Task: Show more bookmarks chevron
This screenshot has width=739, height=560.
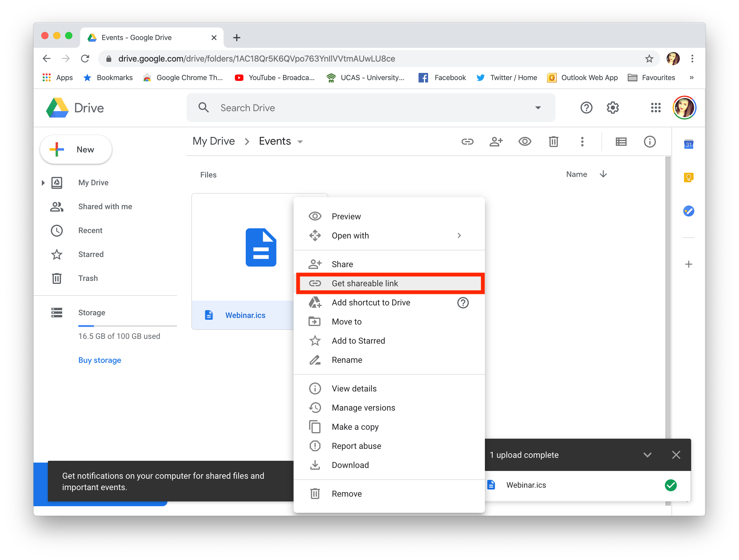Action: pos(691,77)
